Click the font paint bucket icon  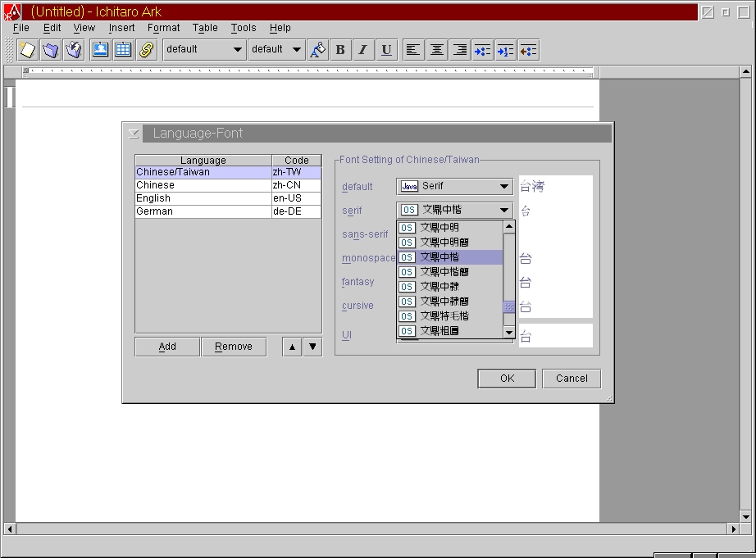point(317,50)
